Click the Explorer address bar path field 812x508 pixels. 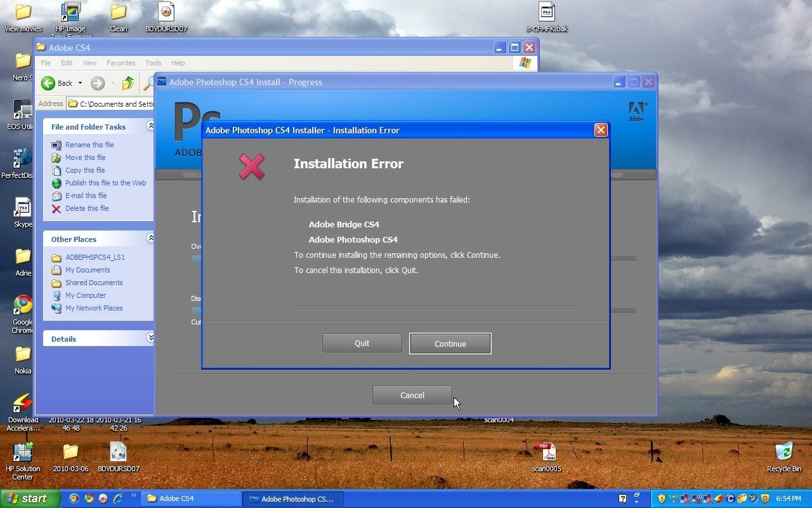110,104
